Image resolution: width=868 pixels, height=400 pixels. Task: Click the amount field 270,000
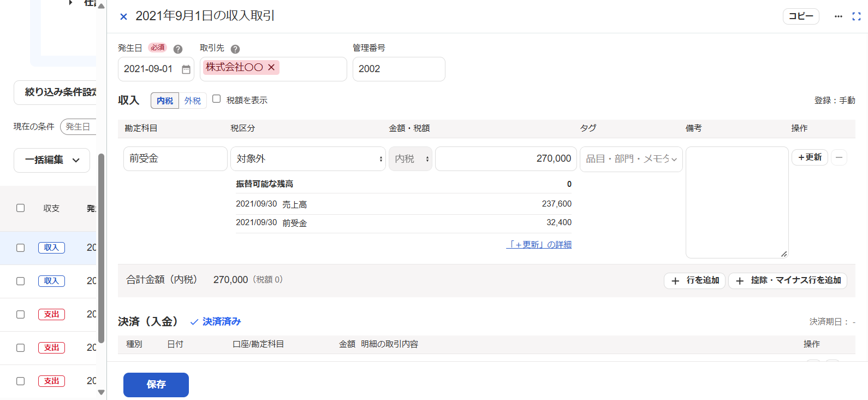point(506,158)
